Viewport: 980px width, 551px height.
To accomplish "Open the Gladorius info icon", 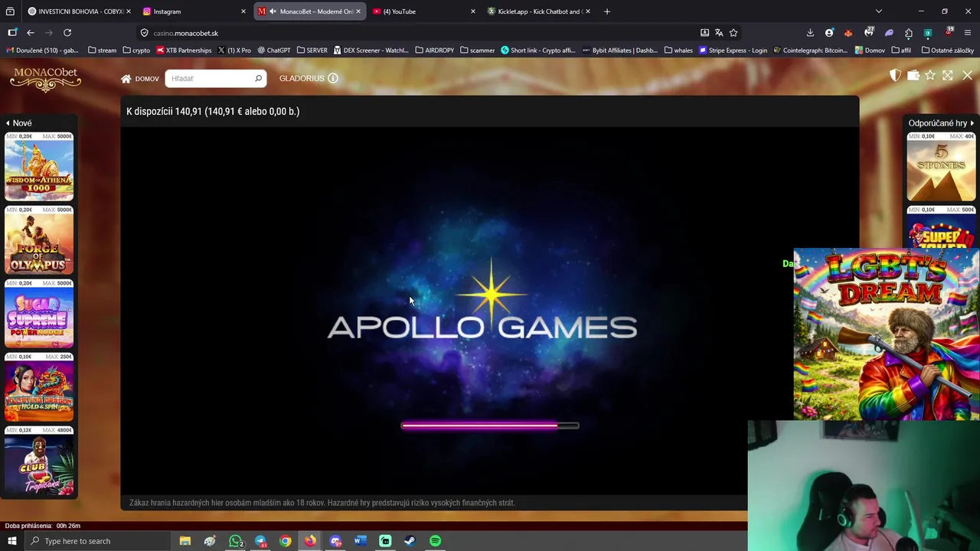I will click(x=333, y=78).
